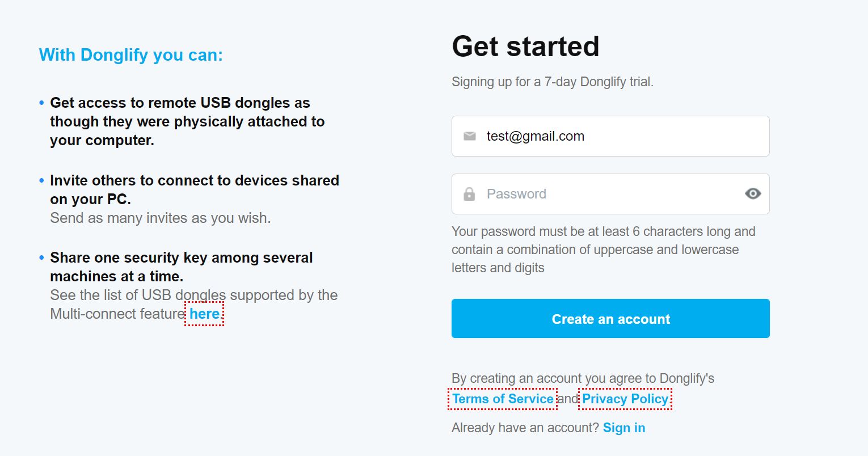This screenshot has width=868, height=456.
Task: Click the envelope icon in the email field
Action: [469, 136]
